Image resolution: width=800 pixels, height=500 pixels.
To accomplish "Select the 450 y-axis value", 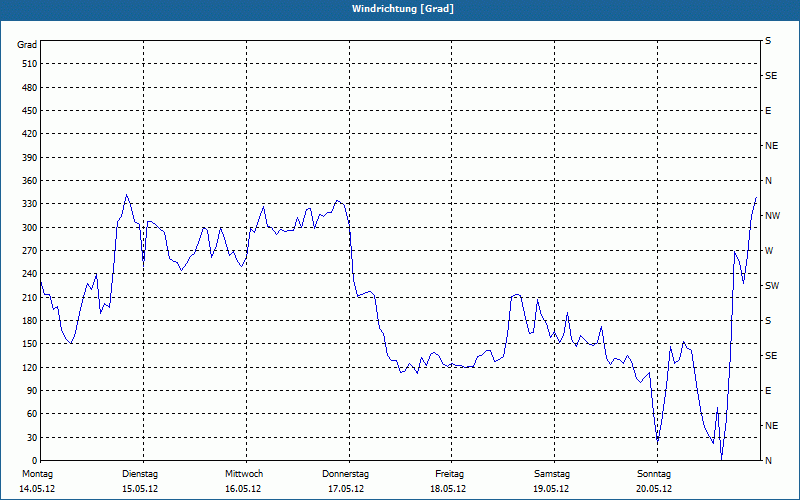I will point(29,111).
